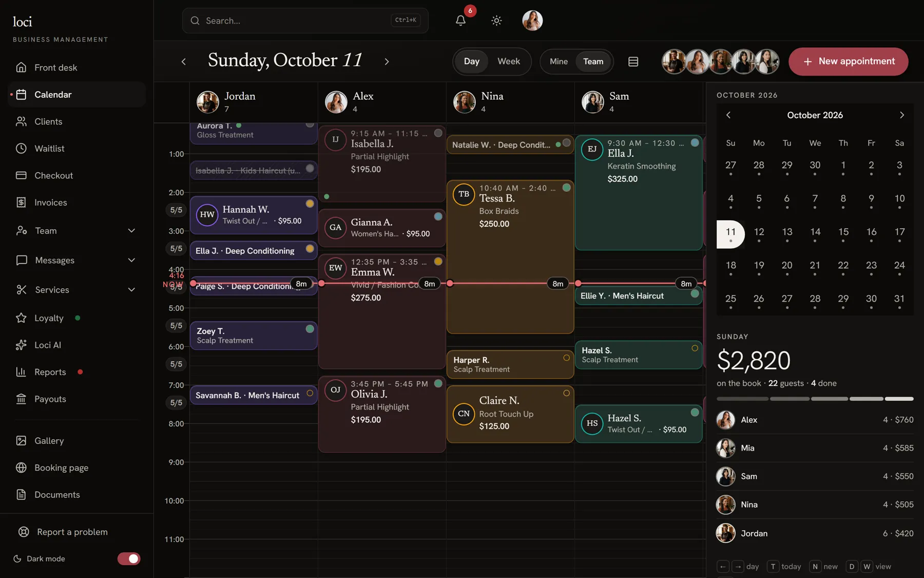
Task: Switch theme with sun icon
Action: [496, 21]
